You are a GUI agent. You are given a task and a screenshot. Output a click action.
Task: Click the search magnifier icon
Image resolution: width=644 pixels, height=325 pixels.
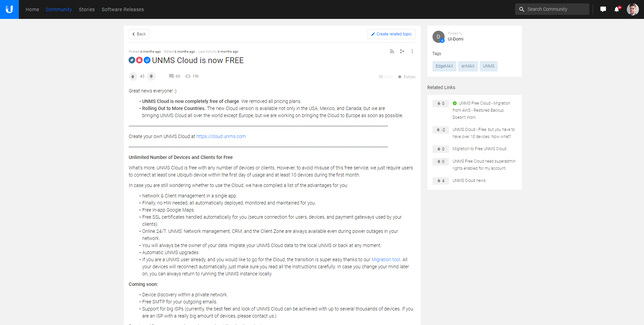(x=522, y=9)
